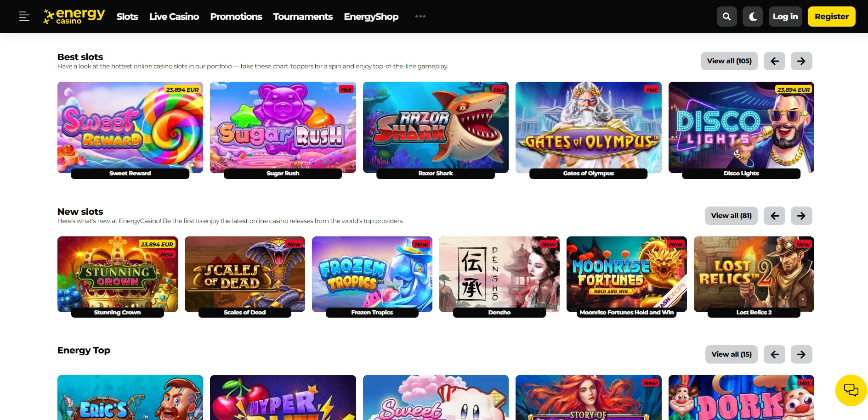Screen dimensions: 868x420
Task: Previous arrow in Energy Top carousel
Action: [x=774, y=354]
